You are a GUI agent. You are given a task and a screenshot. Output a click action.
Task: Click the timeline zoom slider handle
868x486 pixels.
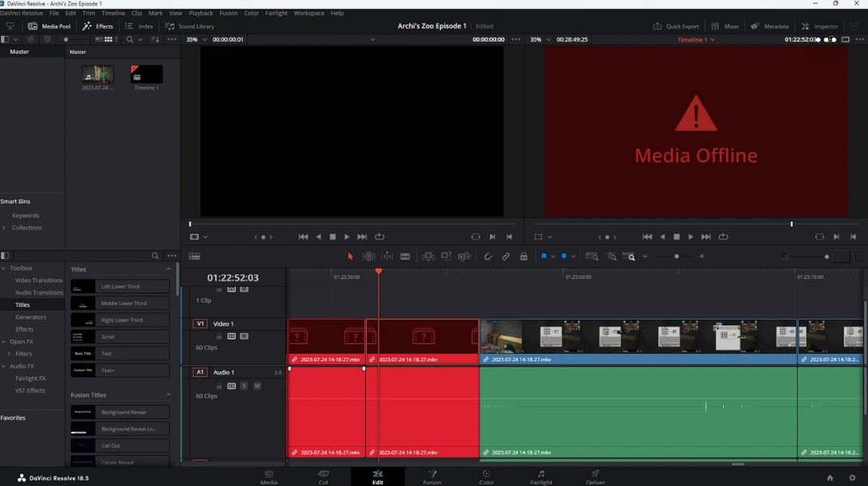[677, 257]
